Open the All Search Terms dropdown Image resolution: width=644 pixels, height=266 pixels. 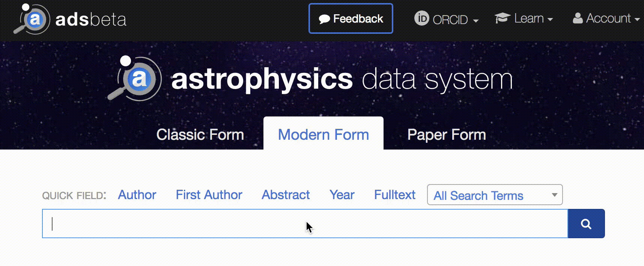pyautogui.click(x=495, y=195)
